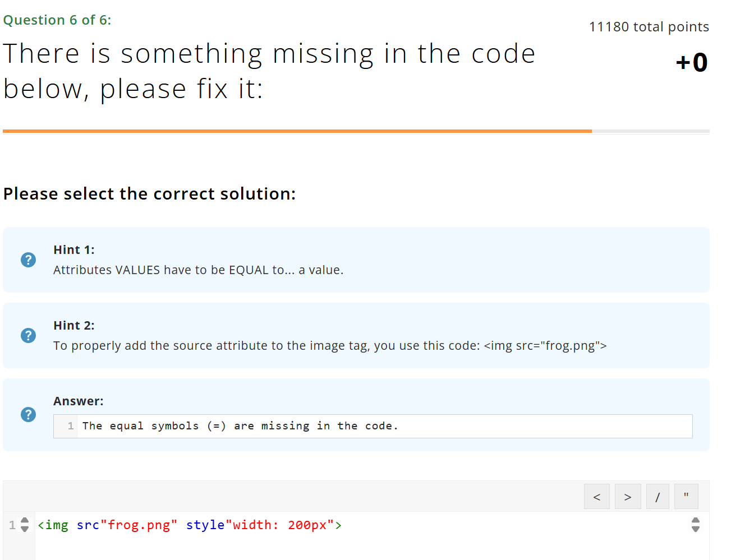Click the down arrow at the editor's right edge
Viewport: 731px width, 560px height.
[696, 529]
